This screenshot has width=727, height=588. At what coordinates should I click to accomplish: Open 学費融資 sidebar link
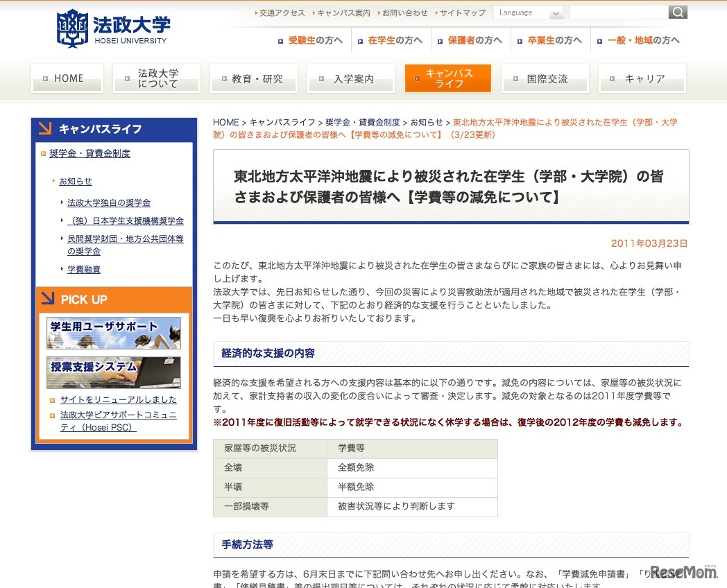click(x=84, y=269)
